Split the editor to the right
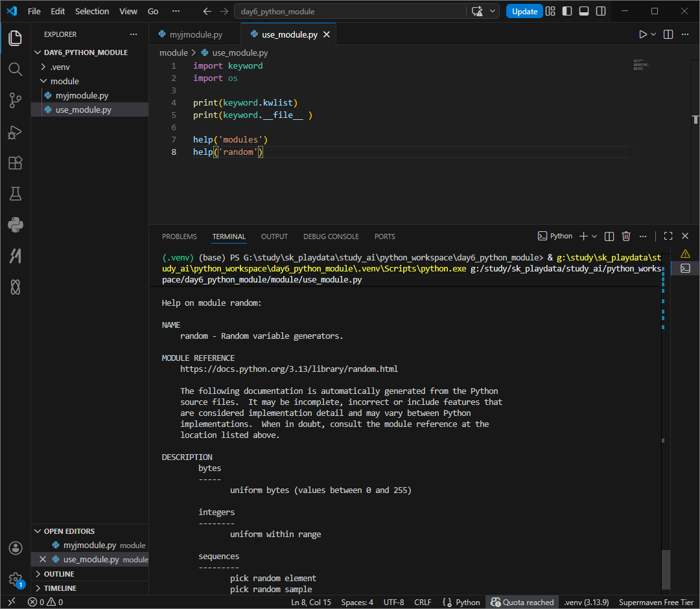This screenshot has width=700, height=609. click(668, 34)
